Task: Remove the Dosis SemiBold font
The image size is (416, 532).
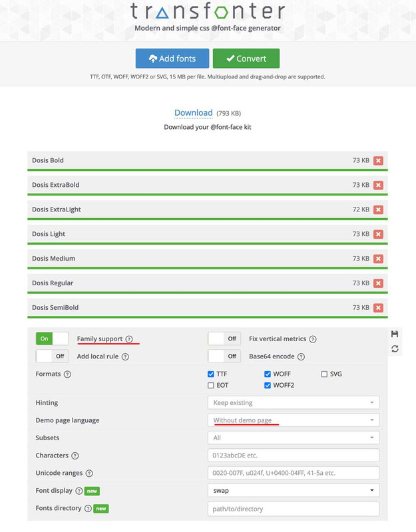Action: [378, 307]
